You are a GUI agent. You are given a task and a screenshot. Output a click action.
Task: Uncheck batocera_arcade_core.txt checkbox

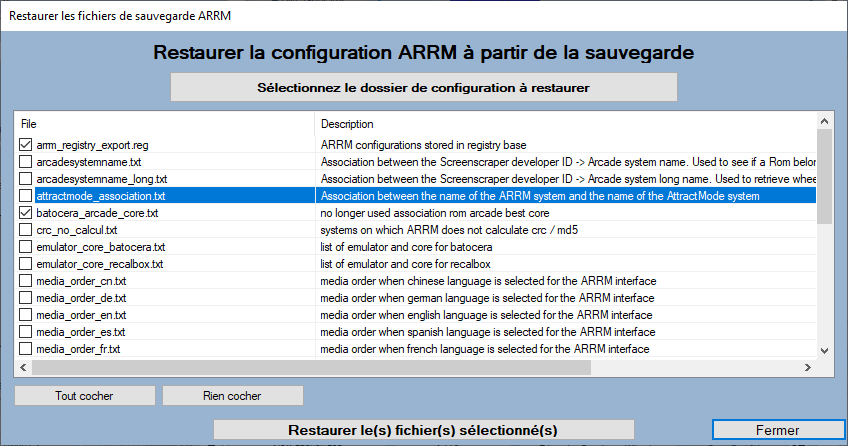click(26, 213)
